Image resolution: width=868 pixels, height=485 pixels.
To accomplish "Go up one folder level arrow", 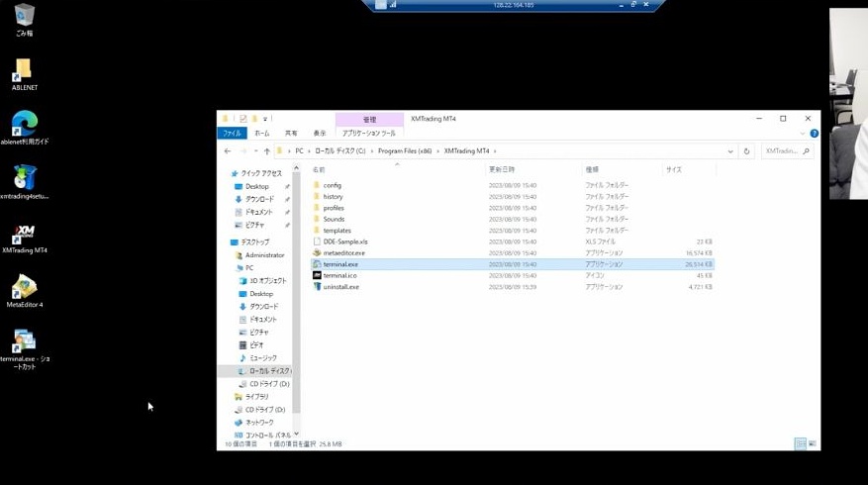I will pyautogui.click(x=267, y=151).
